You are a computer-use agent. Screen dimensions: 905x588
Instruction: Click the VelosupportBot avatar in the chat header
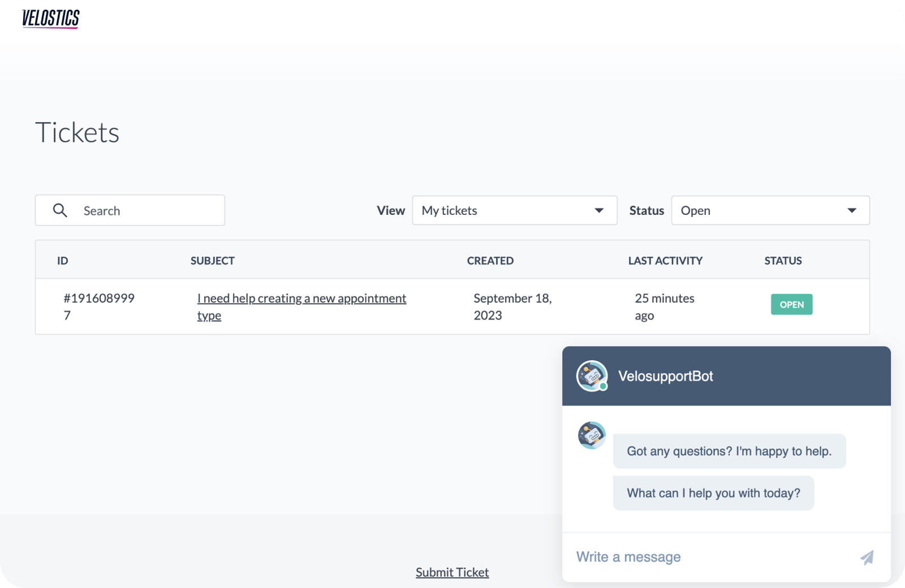pos(591,375)
